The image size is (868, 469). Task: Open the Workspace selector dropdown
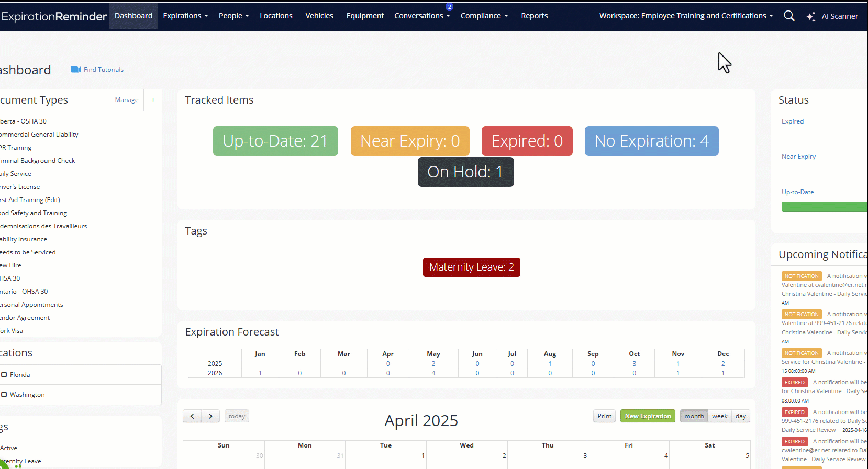686,16
